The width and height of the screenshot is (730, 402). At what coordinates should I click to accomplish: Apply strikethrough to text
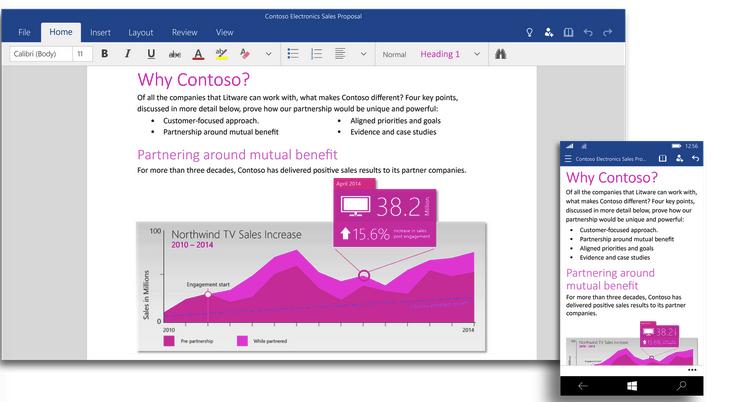coord(175,55)
